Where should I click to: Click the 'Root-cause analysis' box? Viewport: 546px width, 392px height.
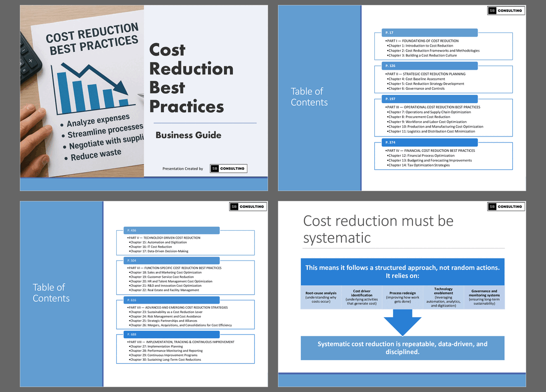click(321, 296)
